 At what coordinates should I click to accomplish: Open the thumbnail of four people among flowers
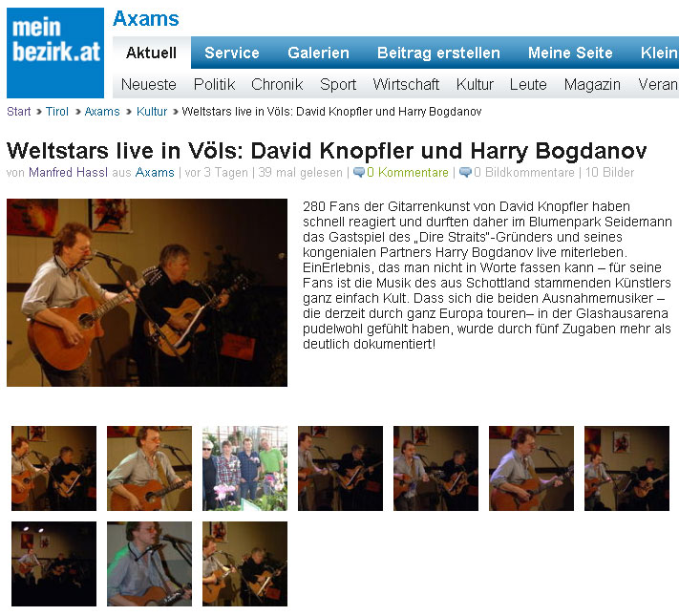tap(244, 468)
